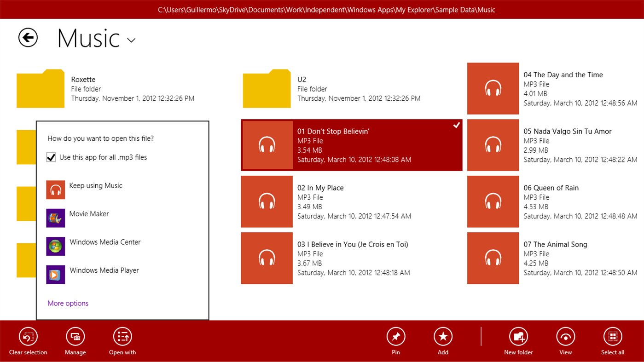The width and height of the screenshot is (644, 362).
Task: Toggle 'Use this app for all .mp3 files'
Action: pos(51,157)
